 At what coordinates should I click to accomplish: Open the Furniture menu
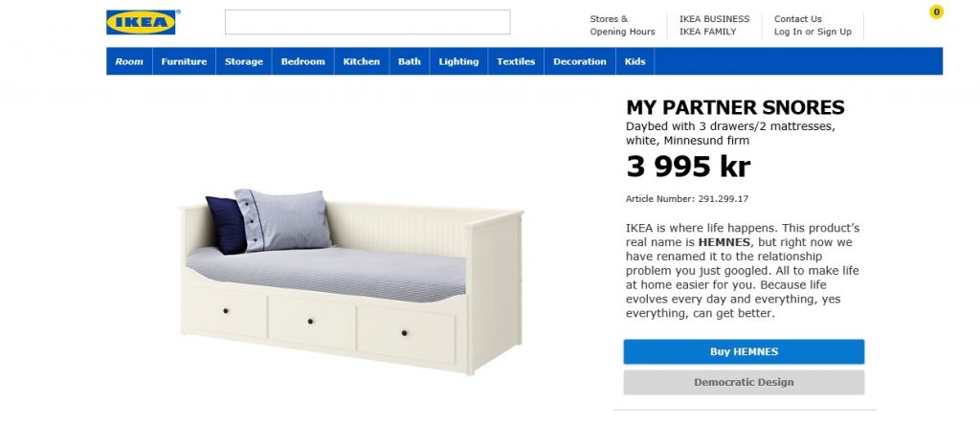pos(184,61)
